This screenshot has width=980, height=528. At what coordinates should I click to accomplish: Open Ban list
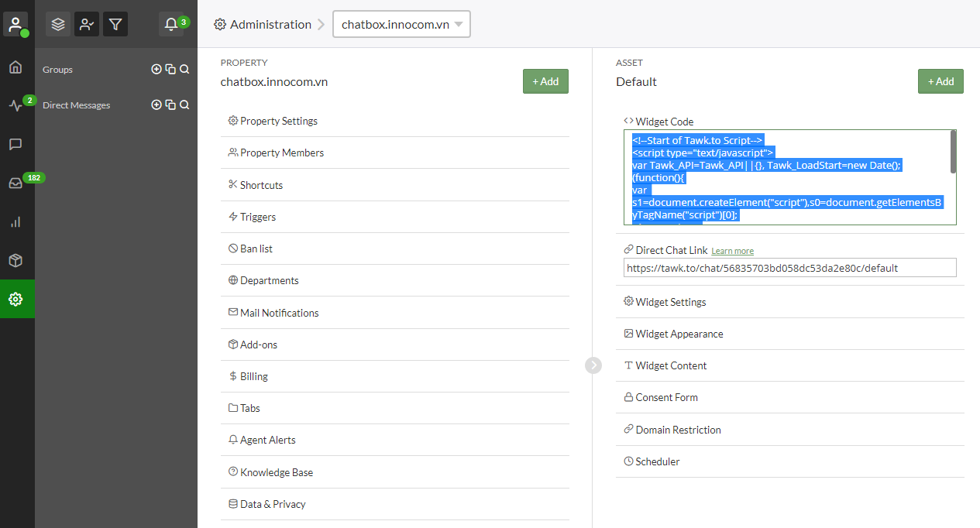pyautogui.click(x=395, y=249)
